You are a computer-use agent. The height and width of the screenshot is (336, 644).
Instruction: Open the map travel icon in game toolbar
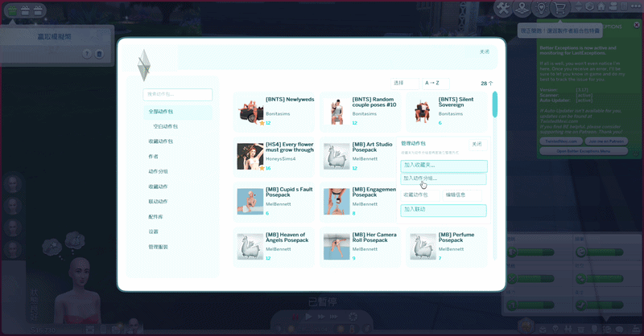coord(522,8)
